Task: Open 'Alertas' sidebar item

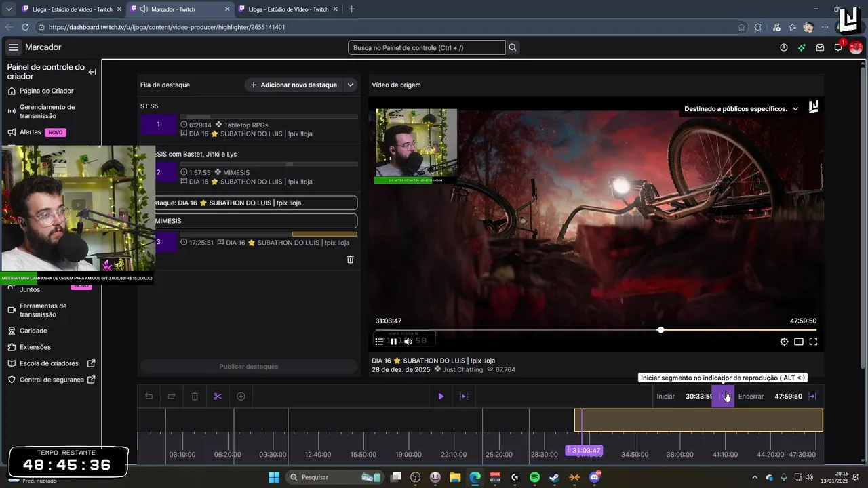Action: tap(31, 132)
